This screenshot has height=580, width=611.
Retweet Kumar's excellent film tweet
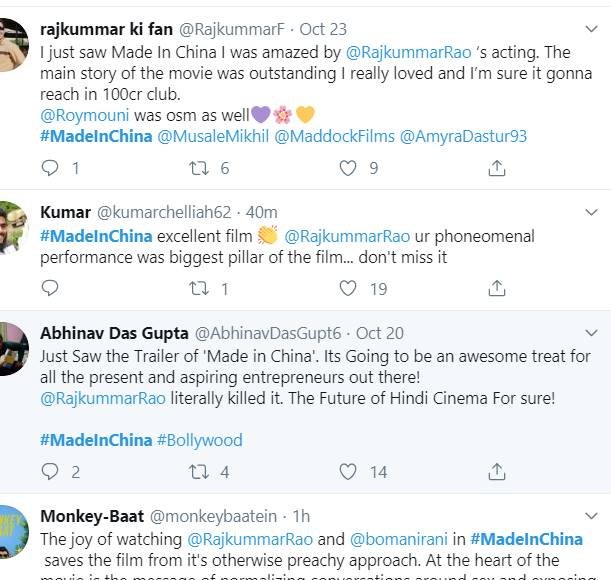click(199, 288)
